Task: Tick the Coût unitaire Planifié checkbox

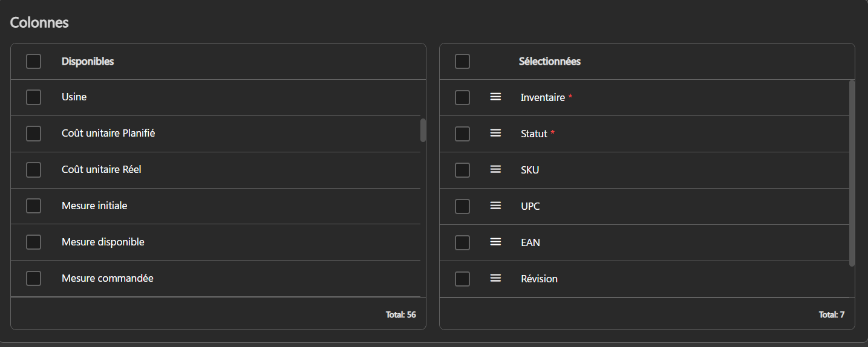Action: (33, 133)
